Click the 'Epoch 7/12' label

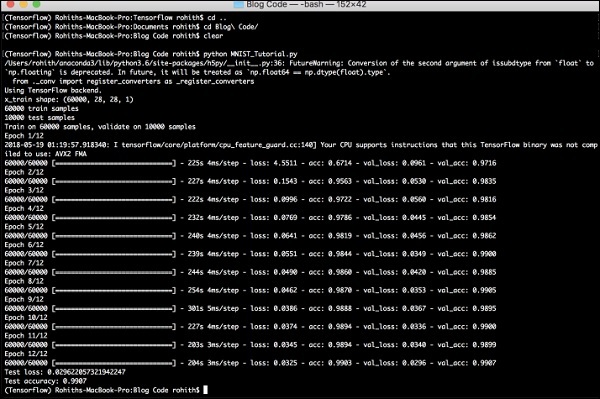click(24, 263)
